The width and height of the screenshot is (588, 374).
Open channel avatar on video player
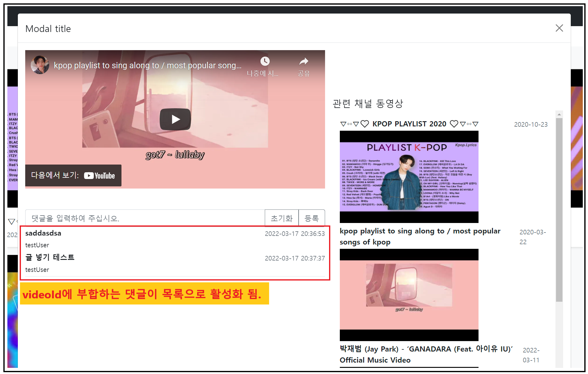pyautogui.click(x=40, y=65)
